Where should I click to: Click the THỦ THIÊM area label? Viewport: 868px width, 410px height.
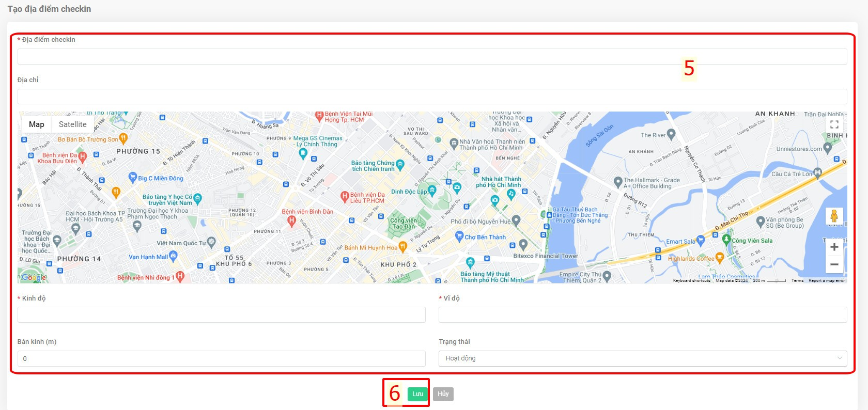click(641, 235)
